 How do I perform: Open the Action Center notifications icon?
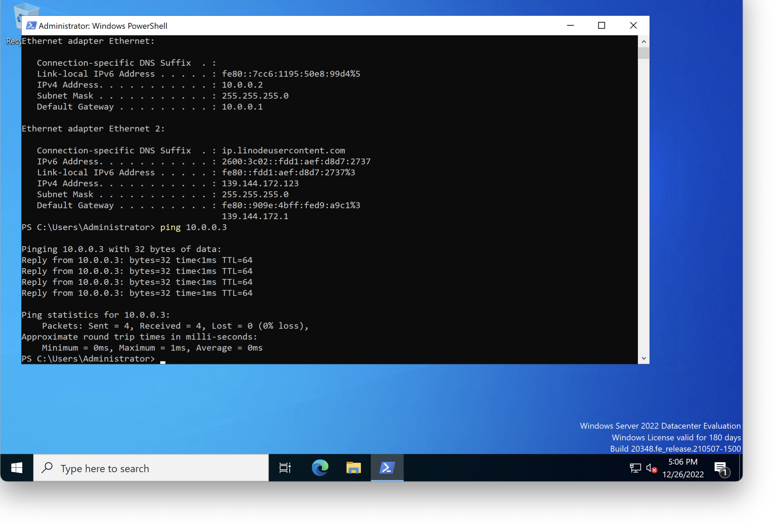pyautogui.click(x=721, y=468)
